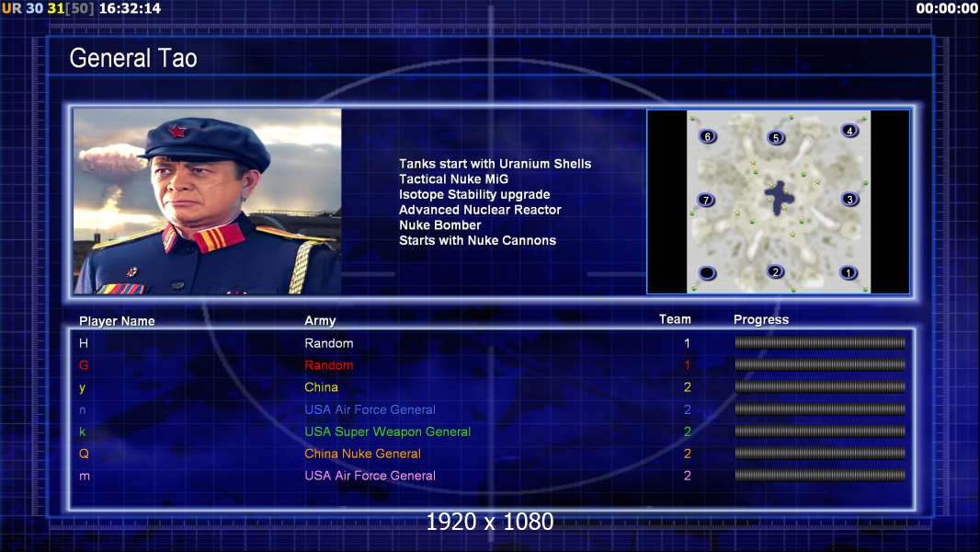Click China Nuke General army entry

click(362, 454)
